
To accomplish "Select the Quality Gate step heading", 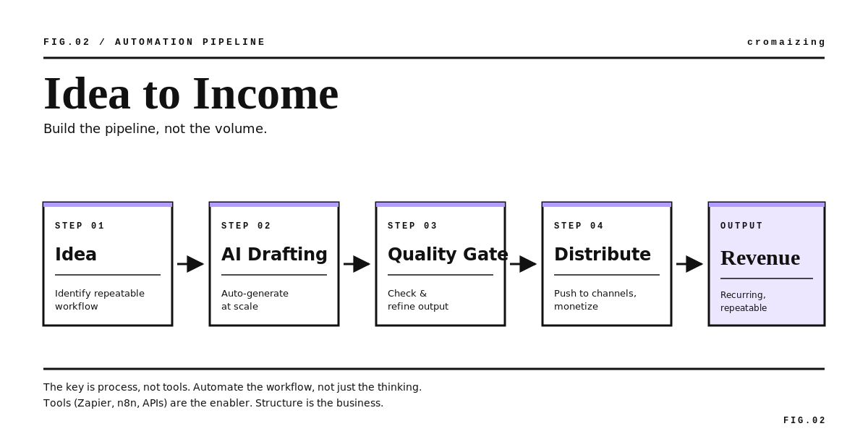I will click(x=448, y=255).
